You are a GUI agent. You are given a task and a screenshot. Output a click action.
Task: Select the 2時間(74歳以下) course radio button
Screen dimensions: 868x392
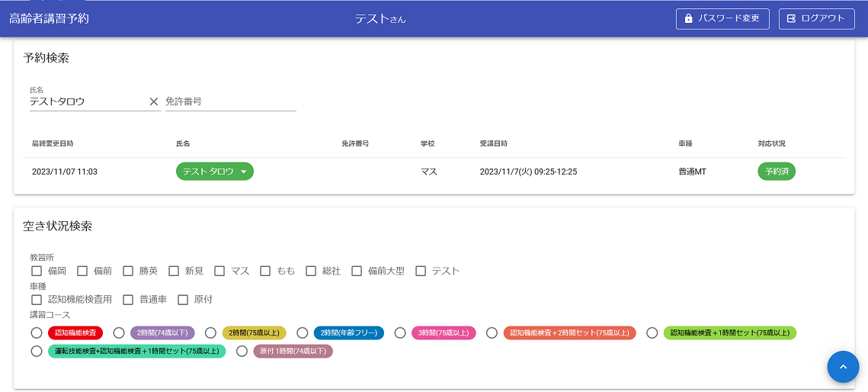[x=119, y=333]
